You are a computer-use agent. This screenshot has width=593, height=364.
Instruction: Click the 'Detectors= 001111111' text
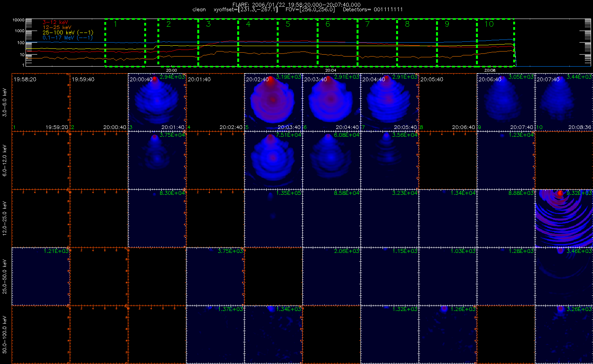[373, 9]
